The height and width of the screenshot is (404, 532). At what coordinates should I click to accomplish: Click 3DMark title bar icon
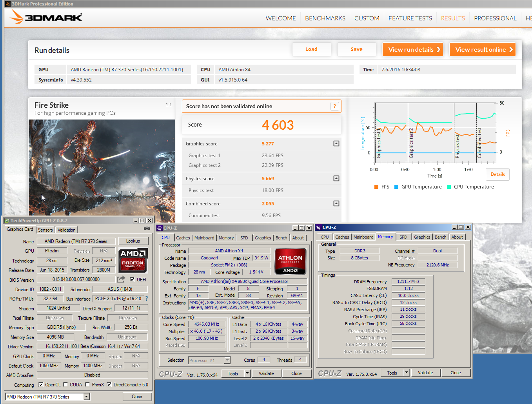(7, 4)
